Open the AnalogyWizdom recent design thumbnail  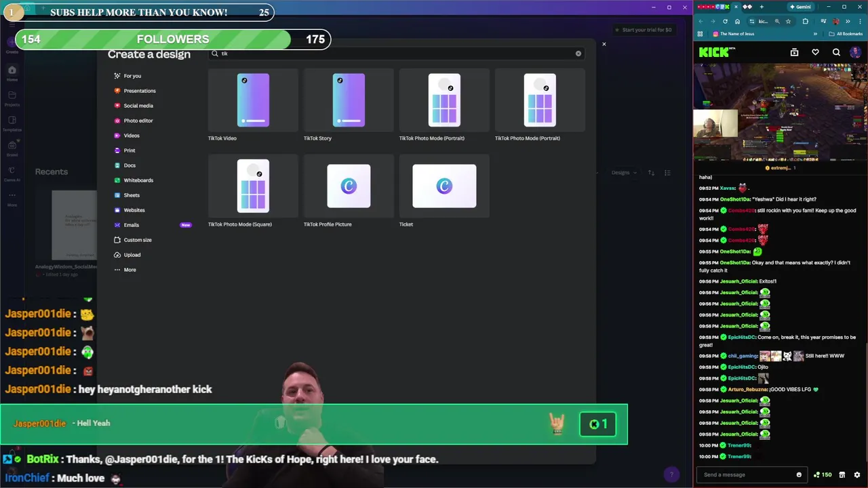click(x=75, y=225)
